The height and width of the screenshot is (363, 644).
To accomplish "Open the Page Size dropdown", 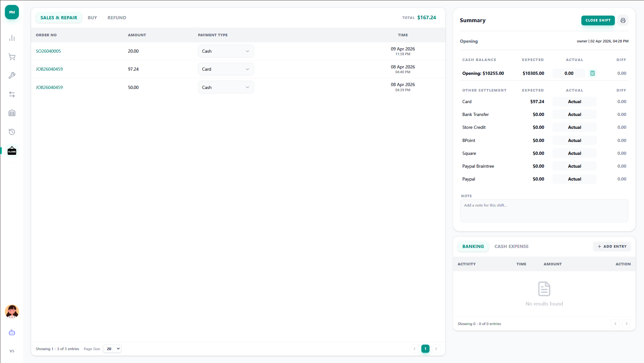I will [x=112, y=349].
